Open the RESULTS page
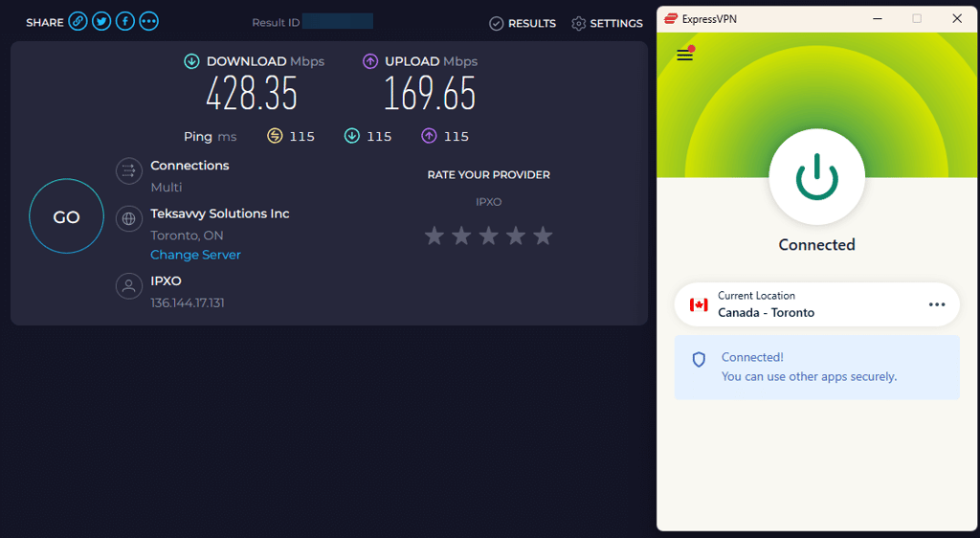This screenshot has width=980, height=538. coord(523,24)
